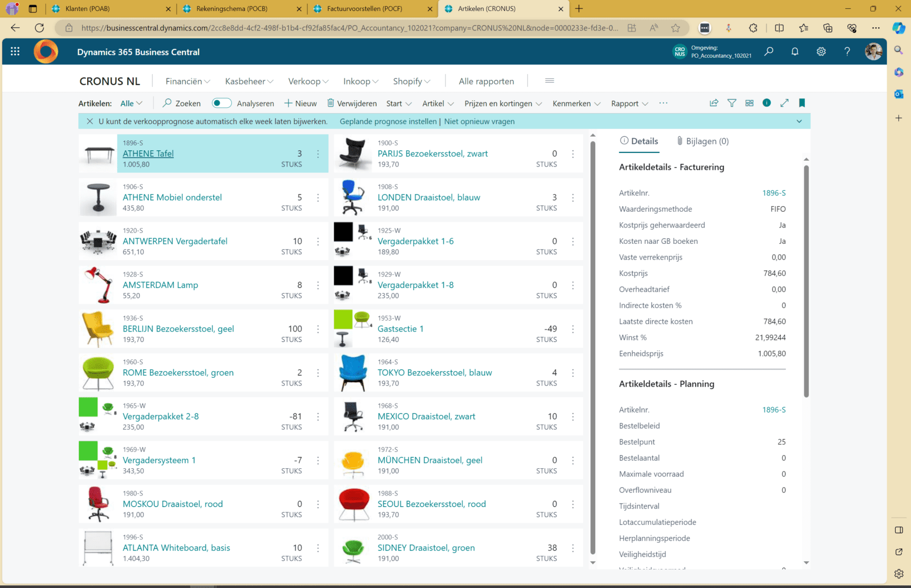Expand the Financiën menu
Viewport: 911px width, 588px height.
click(188, 81)
